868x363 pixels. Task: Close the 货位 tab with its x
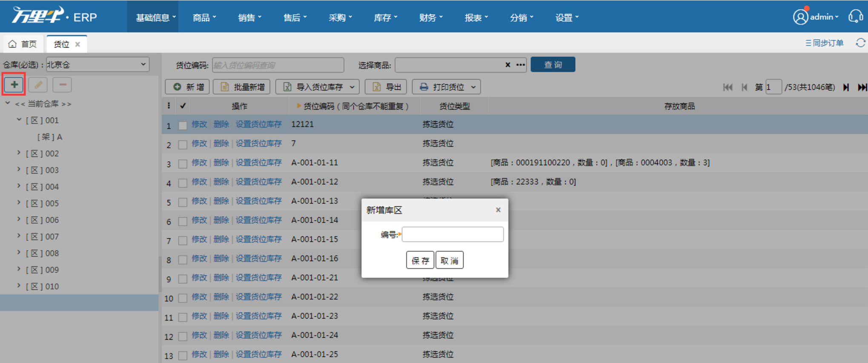77,44
